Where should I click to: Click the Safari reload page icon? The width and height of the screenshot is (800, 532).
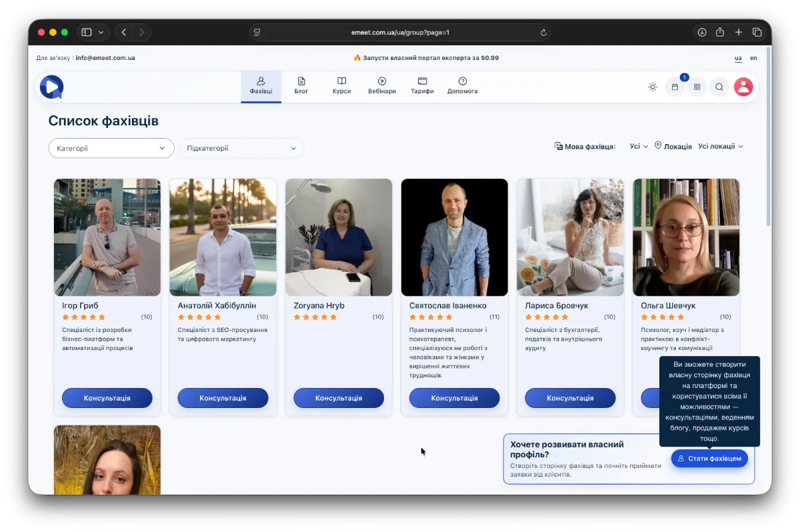tap(543, 32)
